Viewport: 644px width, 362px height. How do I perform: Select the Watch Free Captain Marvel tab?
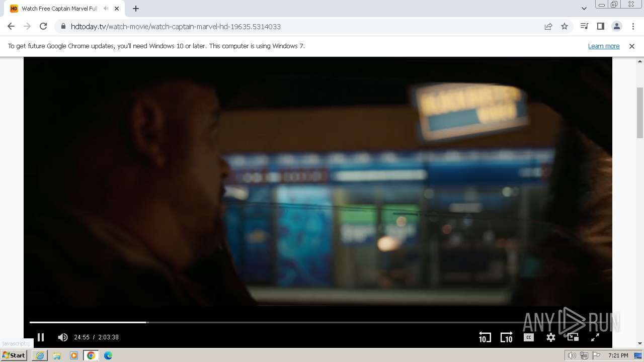click(x=59, y=9)
